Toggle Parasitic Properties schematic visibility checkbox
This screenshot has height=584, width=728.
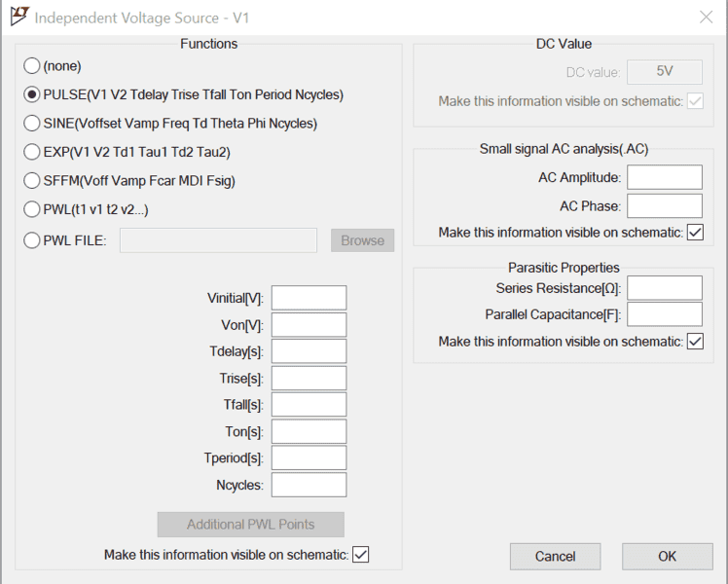point(695,342)
